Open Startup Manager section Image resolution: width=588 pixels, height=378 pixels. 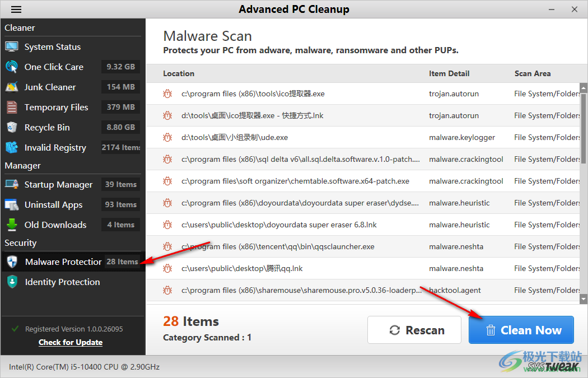58,184
